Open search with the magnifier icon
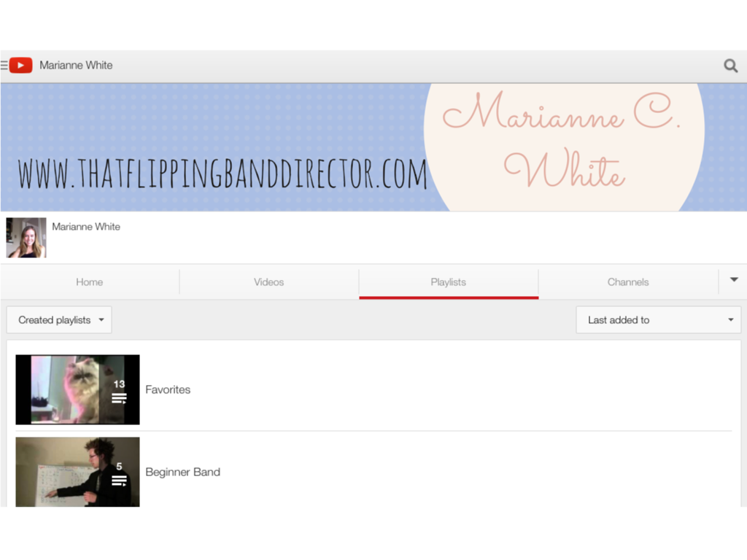Screen dimensions: 747x560 [x=730, y=66]
